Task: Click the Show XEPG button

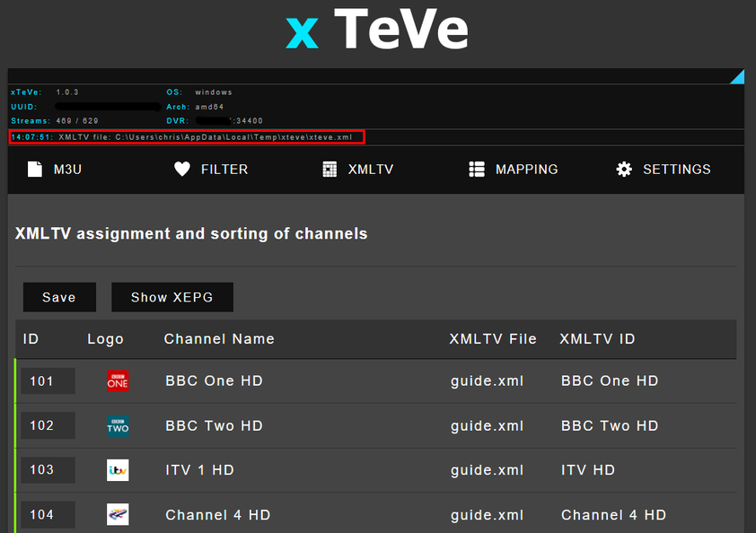Action: (x=172, y=297)
